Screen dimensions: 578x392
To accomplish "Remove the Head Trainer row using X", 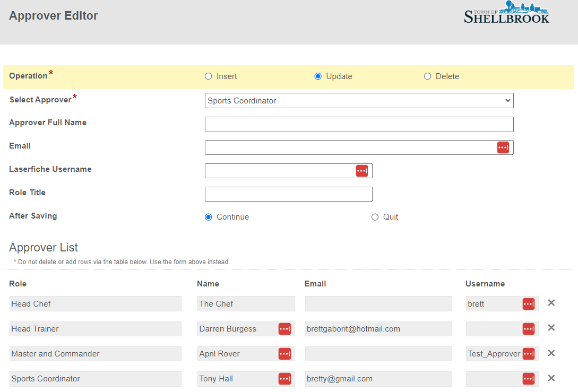I will coord(551,328).
